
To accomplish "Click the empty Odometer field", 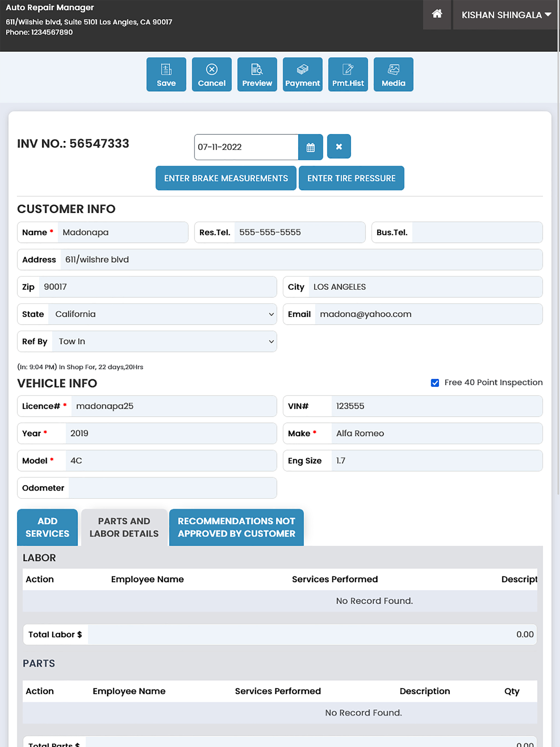I will pyautogui.click(x=173, y=488).
